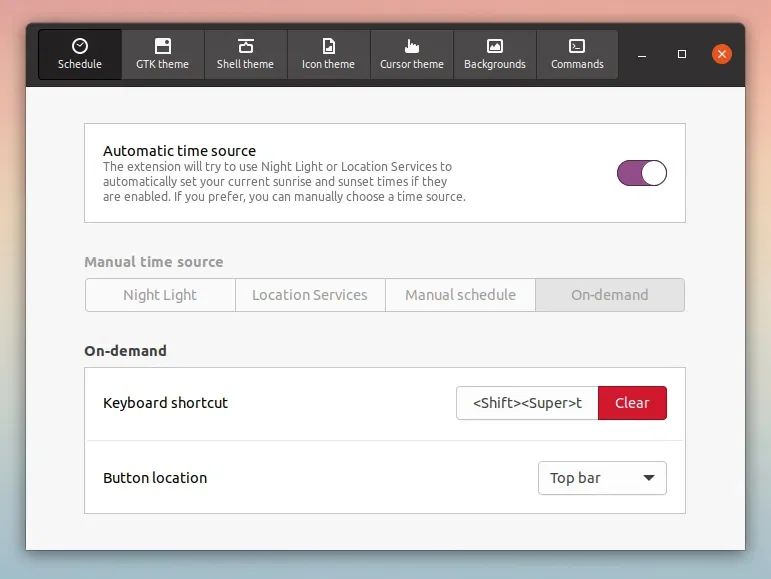Open the Backgrounds picture icon

click(494, 46)
